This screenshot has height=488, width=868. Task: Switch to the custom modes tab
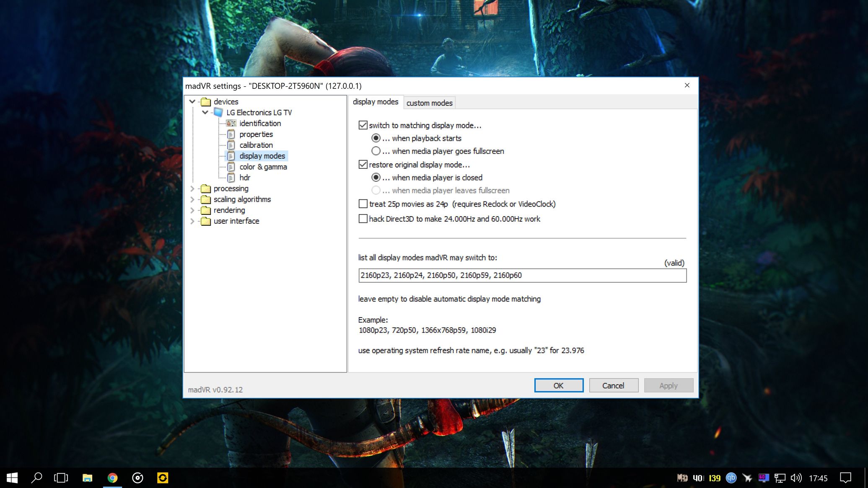tap(430, 103)
